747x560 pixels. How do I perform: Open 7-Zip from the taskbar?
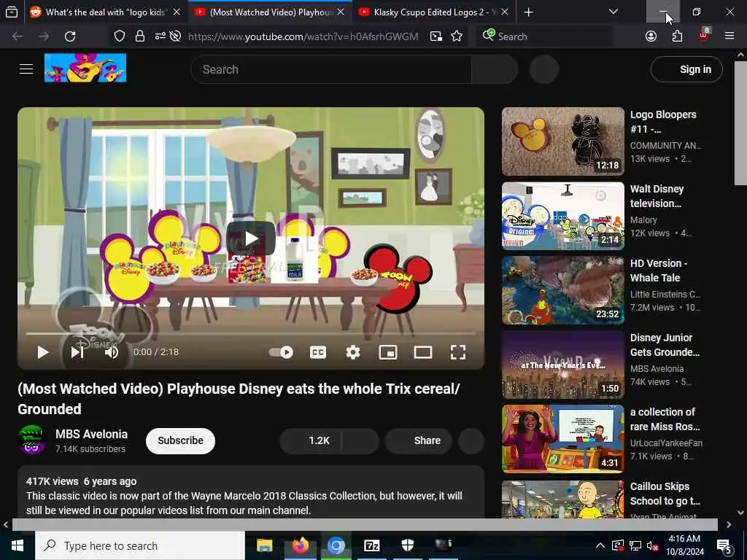tap(371, 545)
